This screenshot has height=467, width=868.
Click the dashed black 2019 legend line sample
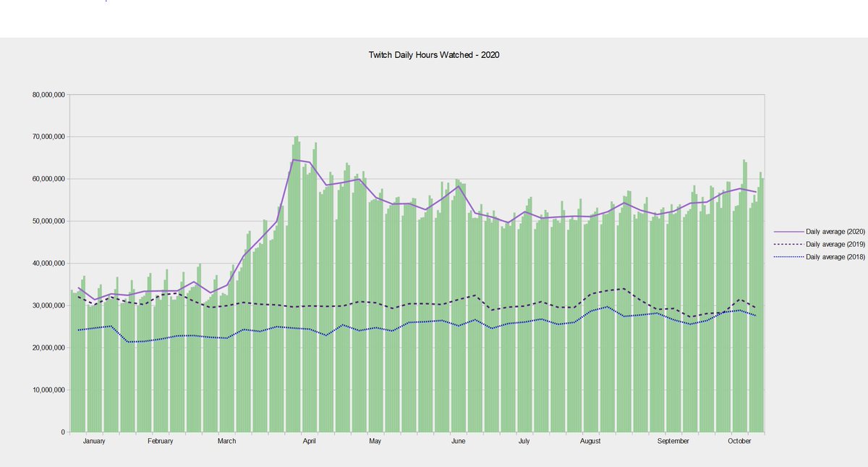click(x=789, y=244)
